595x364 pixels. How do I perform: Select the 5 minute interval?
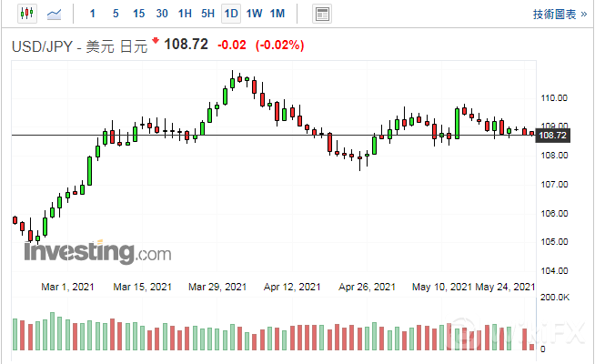[x=115, y=14]
